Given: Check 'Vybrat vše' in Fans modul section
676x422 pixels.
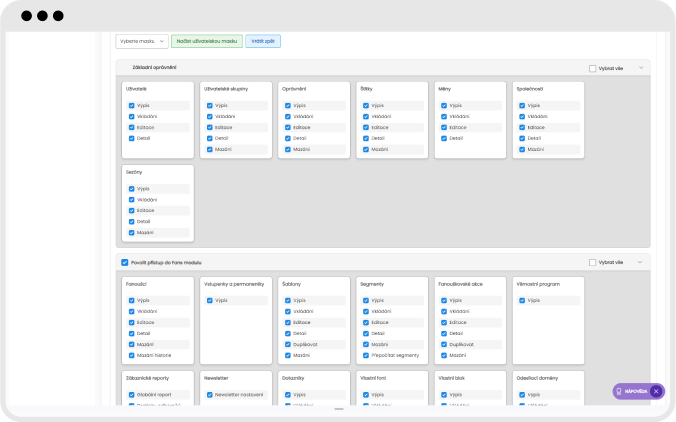Looking at the screenshot, I should 592,263.
